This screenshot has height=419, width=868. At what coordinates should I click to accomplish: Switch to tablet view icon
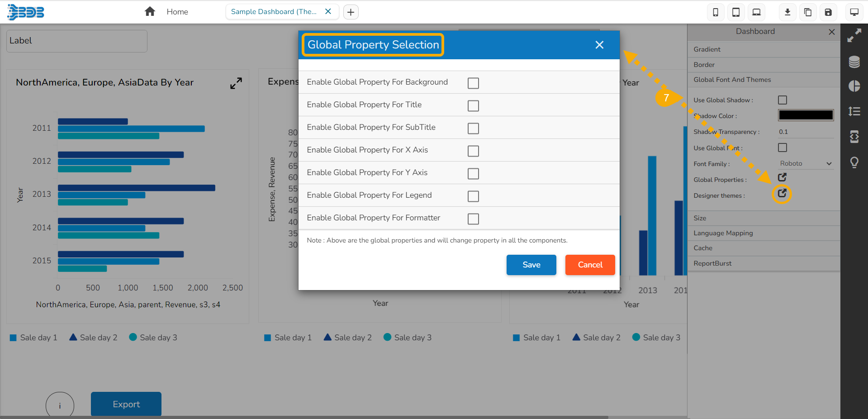736,12
